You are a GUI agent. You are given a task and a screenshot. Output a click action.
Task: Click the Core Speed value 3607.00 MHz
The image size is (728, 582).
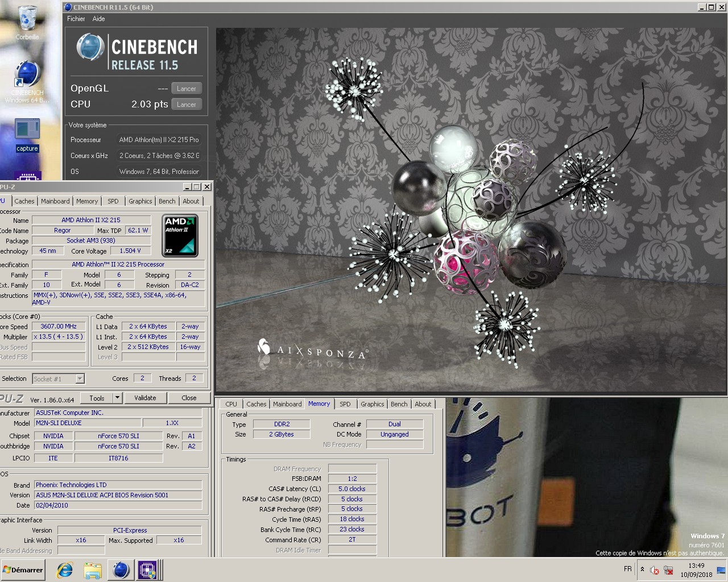pyautogui.click(x=59, y=326)
